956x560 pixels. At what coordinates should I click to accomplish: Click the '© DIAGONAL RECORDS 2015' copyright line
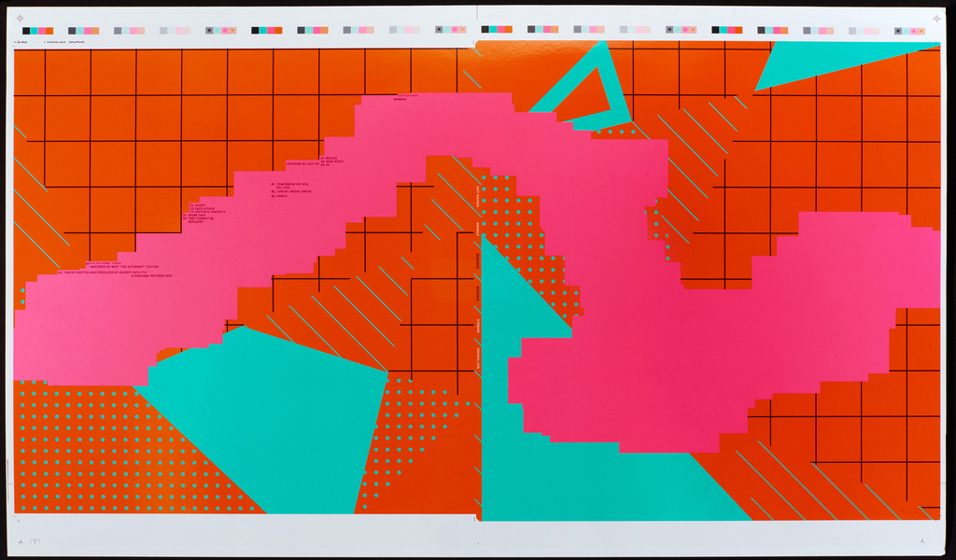152,276
